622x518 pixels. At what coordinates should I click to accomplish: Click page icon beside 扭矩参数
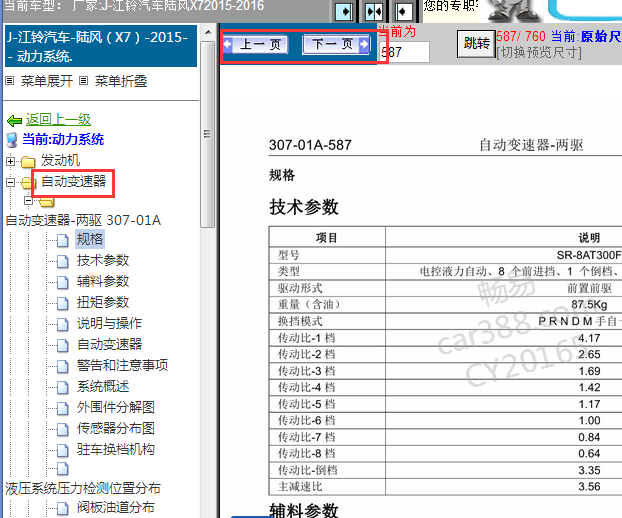pyautogui.click(x=62, y=303)
